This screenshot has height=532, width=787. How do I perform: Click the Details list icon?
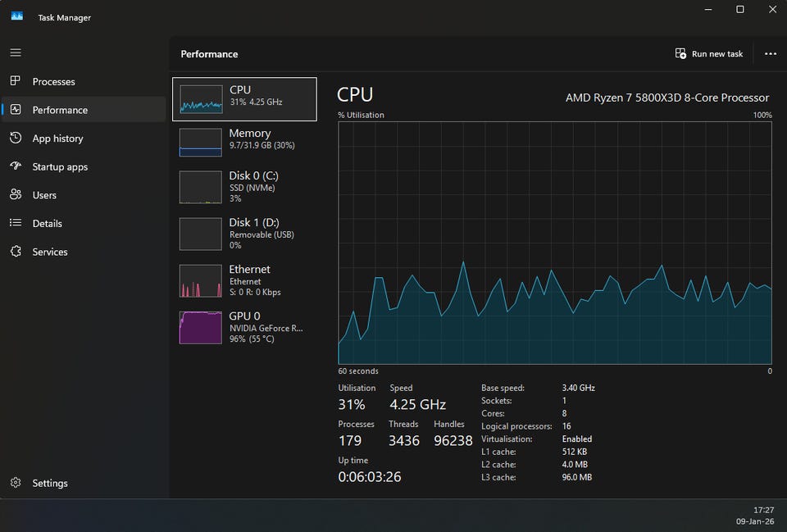(15, 223)
